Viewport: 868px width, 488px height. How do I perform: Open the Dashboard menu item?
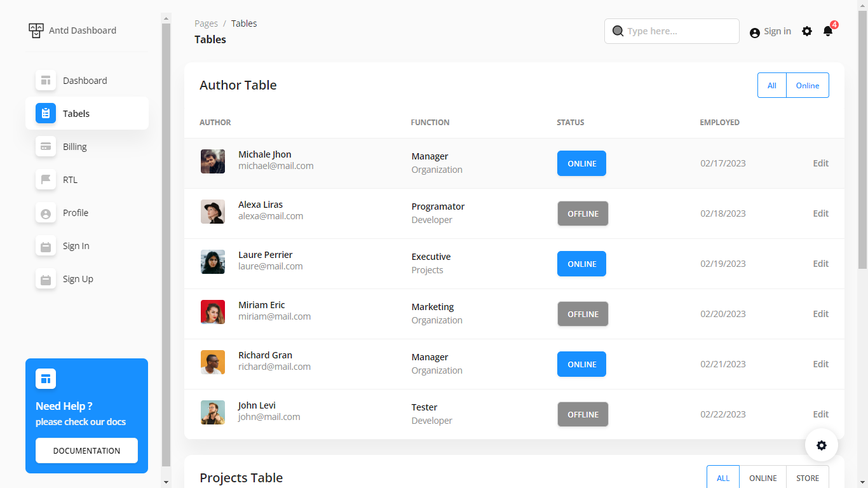[87, 81]
